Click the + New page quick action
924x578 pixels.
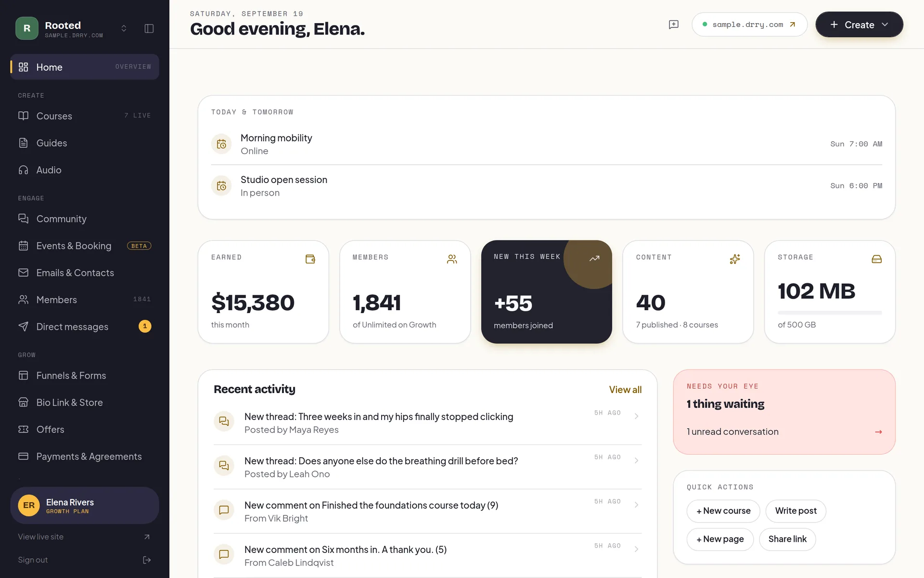click(720, 539)
